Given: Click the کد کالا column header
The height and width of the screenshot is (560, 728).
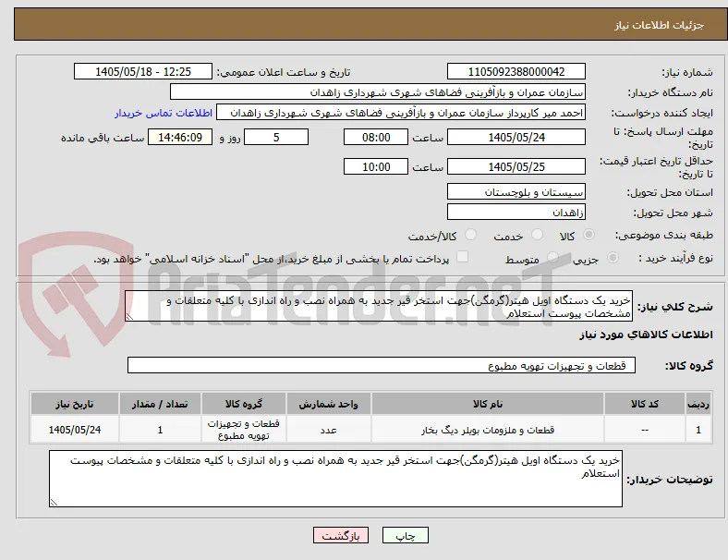Looking at the screenshot, I should (645, 404).
